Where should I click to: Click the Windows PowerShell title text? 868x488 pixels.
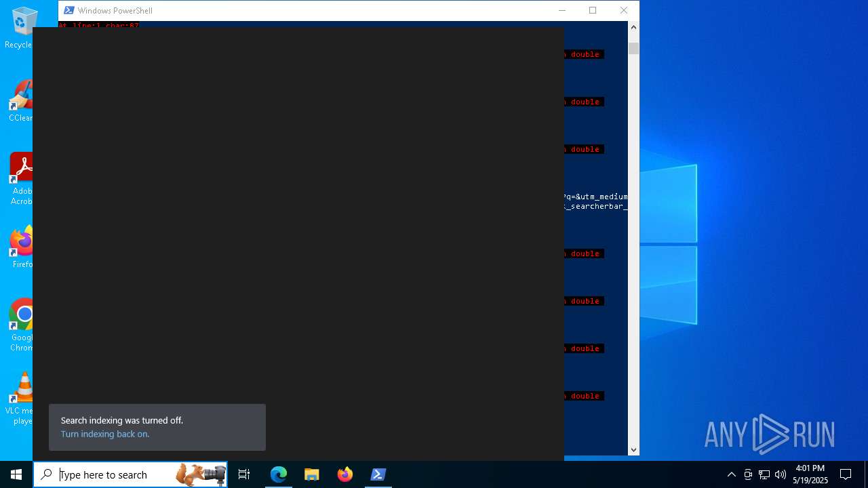click(x=115, y=11)
